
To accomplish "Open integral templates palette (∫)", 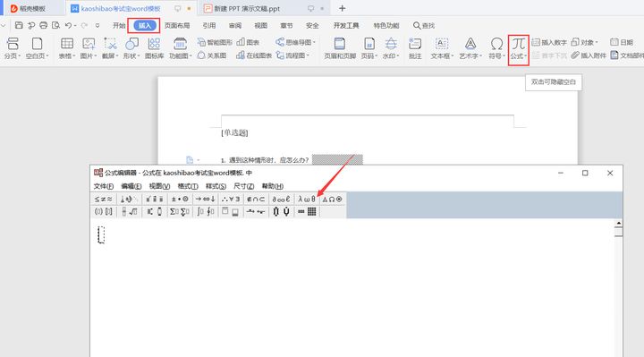I will (205, 211).
